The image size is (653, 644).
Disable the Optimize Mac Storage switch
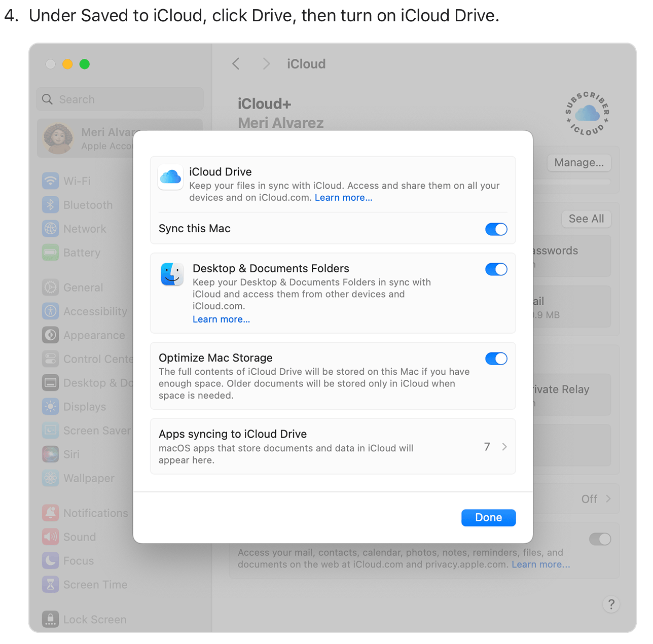496,359
